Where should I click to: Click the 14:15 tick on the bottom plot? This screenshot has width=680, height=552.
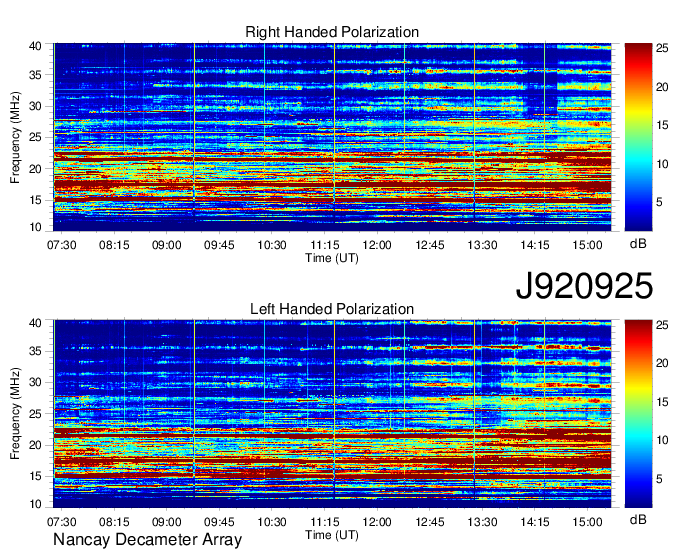pos(535,522)
